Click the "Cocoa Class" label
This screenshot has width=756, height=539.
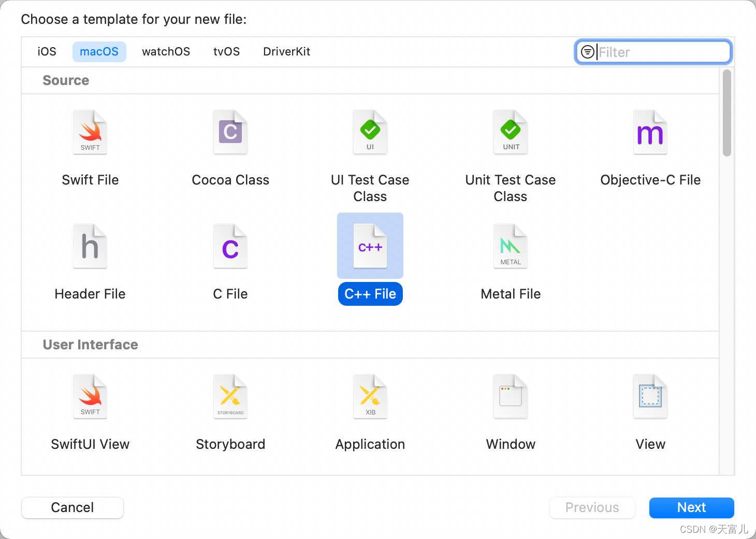[x=230, y=180]
